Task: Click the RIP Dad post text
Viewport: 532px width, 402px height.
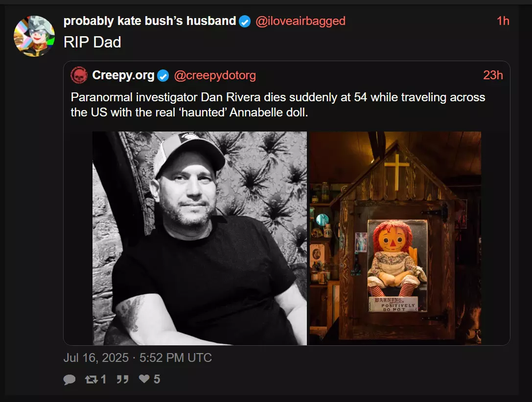Action: pos(93,43)
